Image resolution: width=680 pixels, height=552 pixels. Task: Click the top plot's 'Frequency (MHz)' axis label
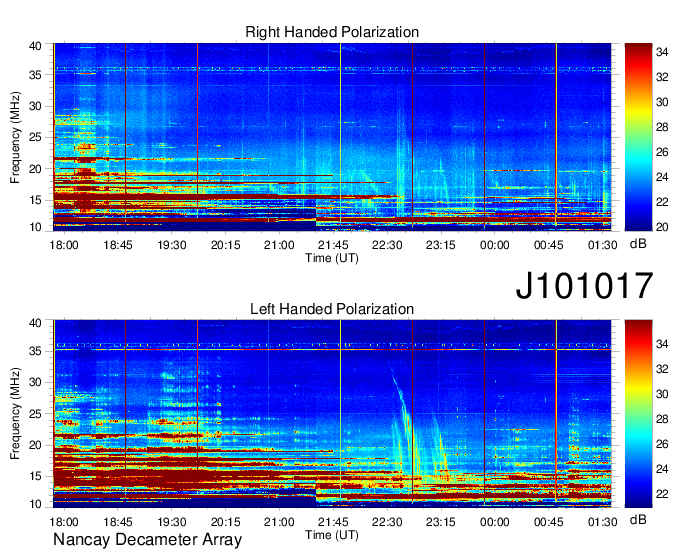pyautogui.click(x=15, y=137)
